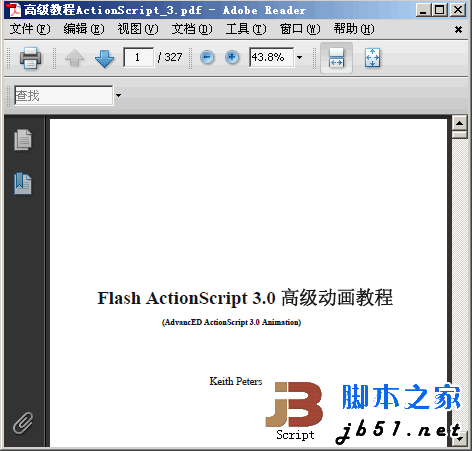
Task: Open the 视图(V) menu
Action: (138, 29)
